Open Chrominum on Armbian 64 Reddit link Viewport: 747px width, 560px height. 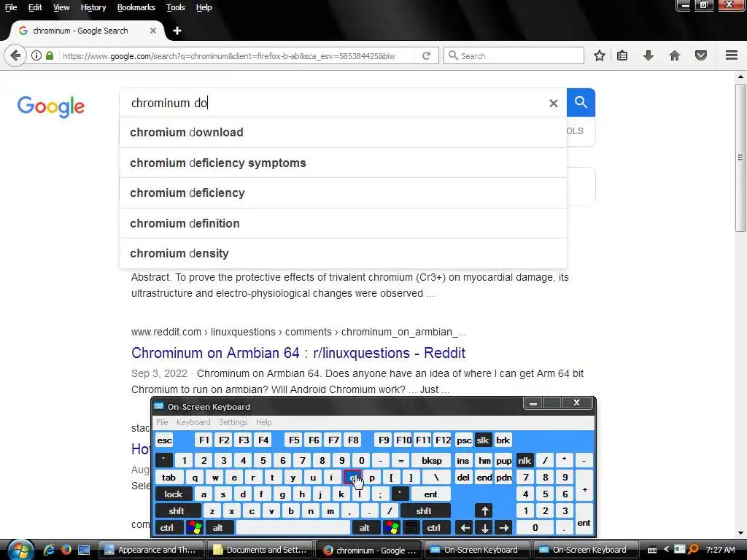tap(298, 353)
